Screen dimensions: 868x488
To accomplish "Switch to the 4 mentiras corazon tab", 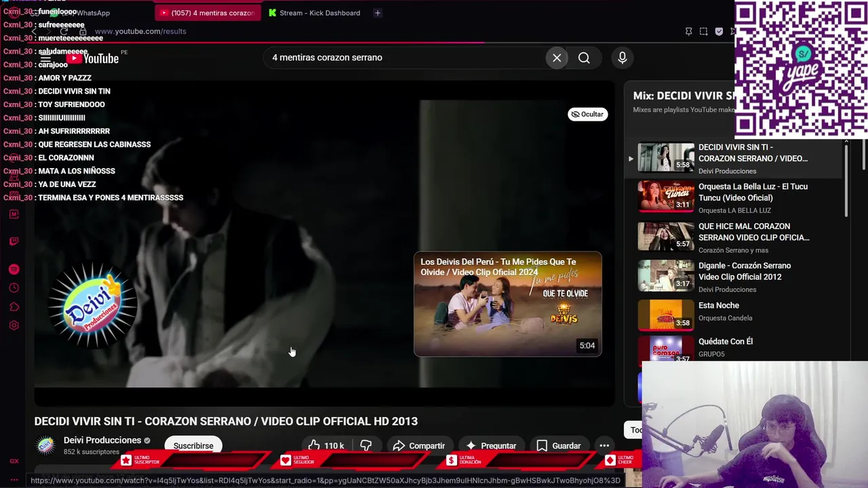I will pyautogui.click(x=208, y=13).
